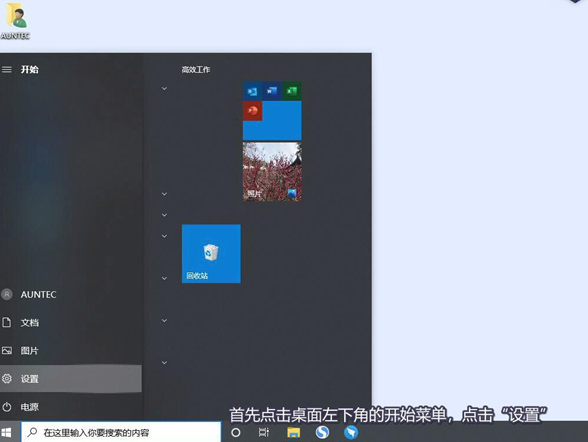Expand the bottom-most app list chevron
The height and width of the screenshot is (442, 588).
[164, 363]
